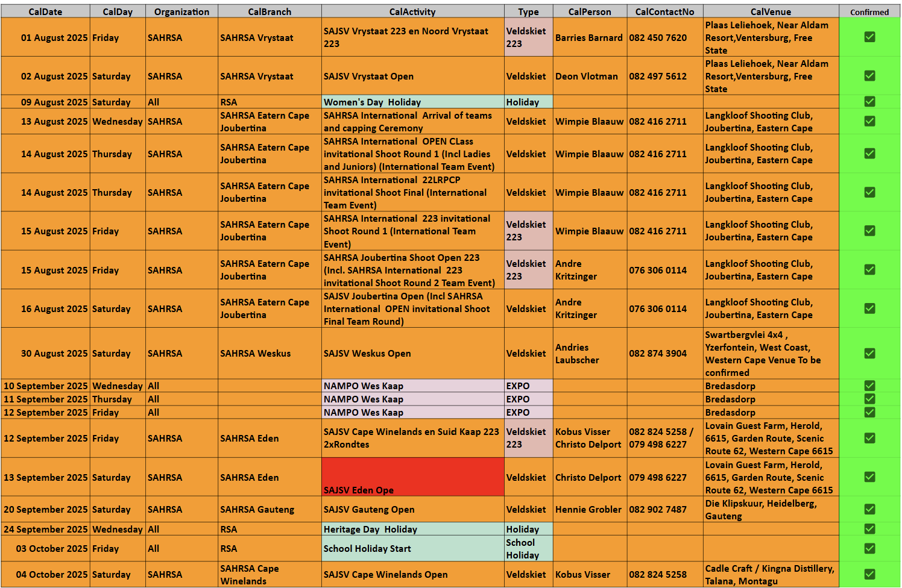Click phone cell '082 824 5258 / 079 498 6227'
This screenshot has width=902, height=588.
[664, 438]
